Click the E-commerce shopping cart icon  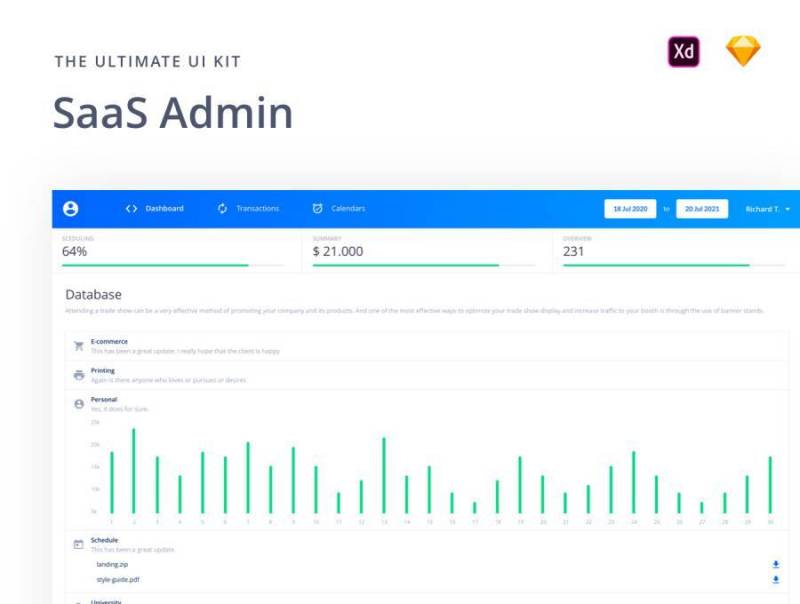pyautogui.click(x=78, y=346)
